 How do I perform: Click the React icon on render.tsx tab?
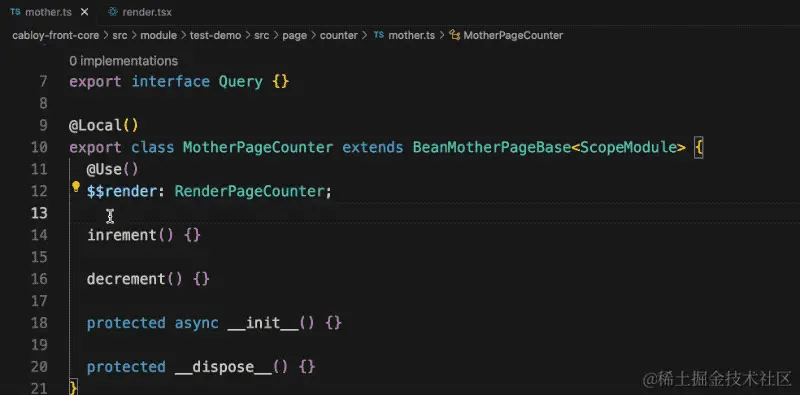(x=113, y=12)
